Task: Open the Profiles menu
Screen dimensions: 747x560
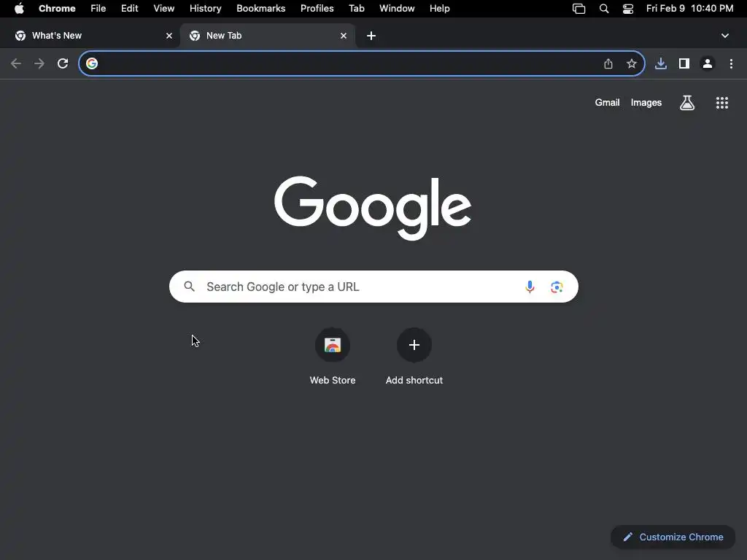Action: [x=317, y=9]
